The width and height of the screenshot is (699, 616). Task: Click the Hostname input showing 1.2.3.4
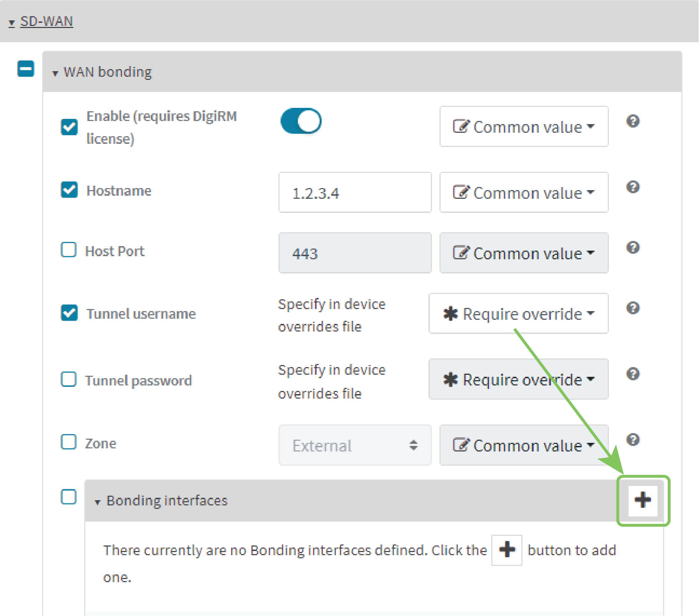355,193
